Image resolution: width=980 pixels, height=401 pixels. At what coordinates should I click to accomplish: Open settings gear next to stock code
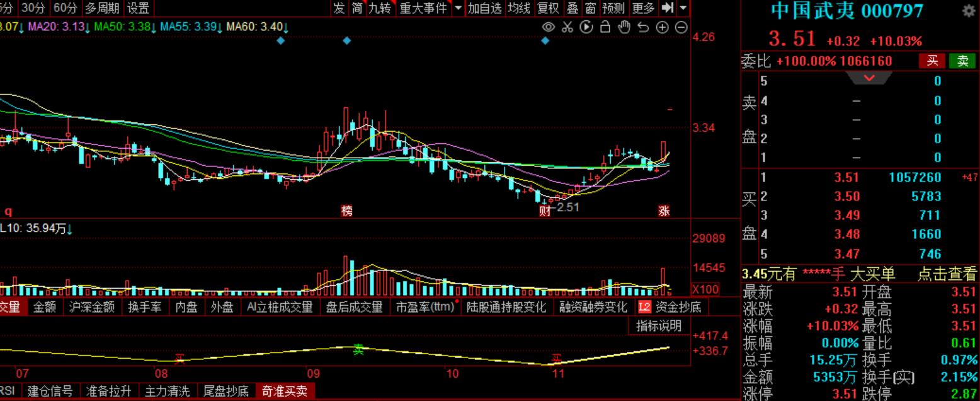click(969, 11)
